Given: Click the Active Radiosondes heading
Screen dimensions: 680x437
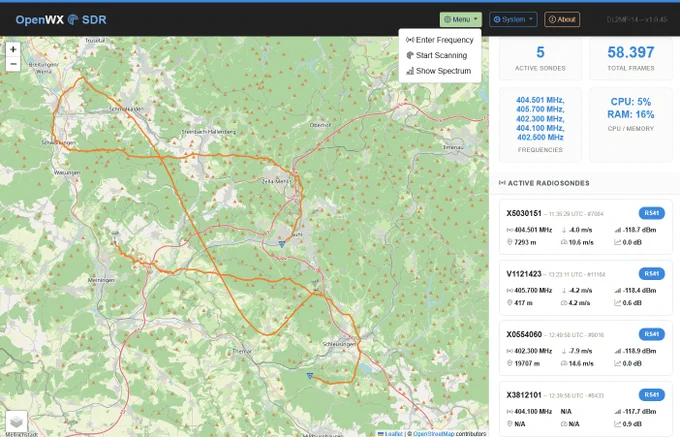Looking at the screenshot, I should point(549,183).
